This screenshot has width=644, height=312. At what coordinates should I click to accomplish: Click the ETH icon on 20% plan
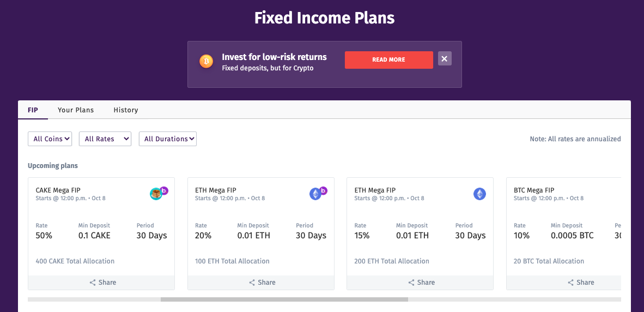click(x=315, y=194)
